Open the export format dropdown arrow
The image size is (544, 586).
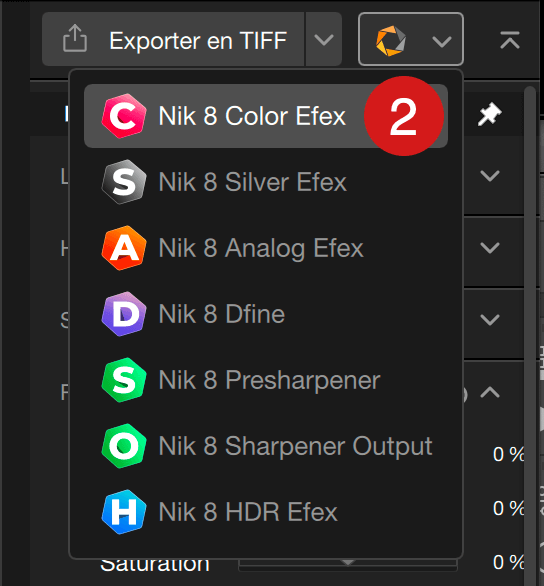pos(324,39)
